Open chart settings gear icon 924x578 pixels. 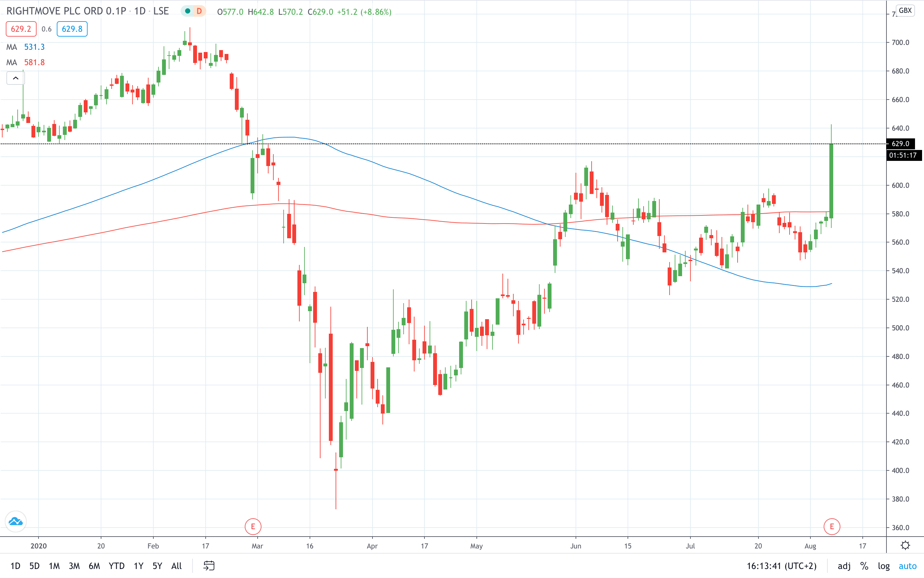tap(905, 546)
